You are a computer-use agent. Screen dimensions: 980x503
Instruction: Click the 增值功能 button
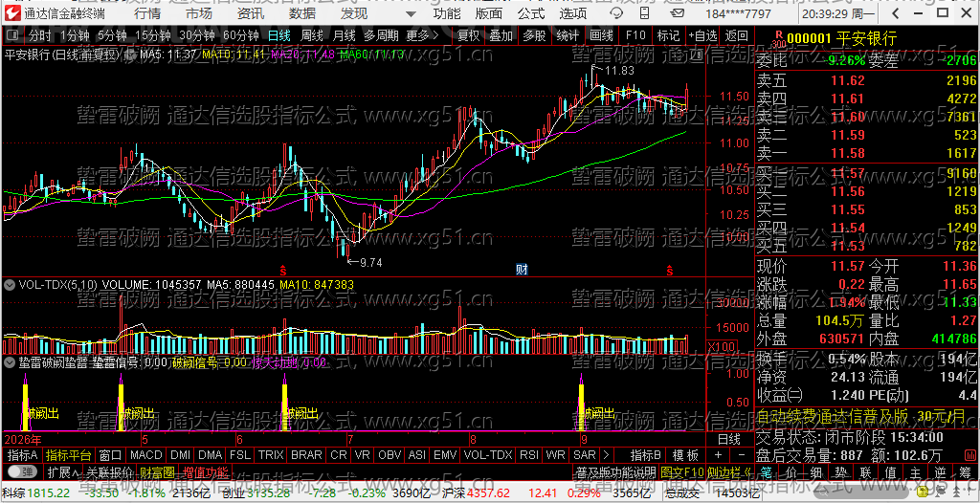coord(207,471)
